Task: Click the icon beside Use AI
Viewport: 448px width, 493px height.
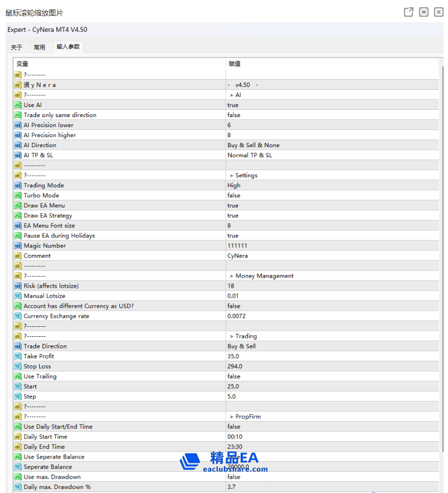Action: (x=18, y=105)
